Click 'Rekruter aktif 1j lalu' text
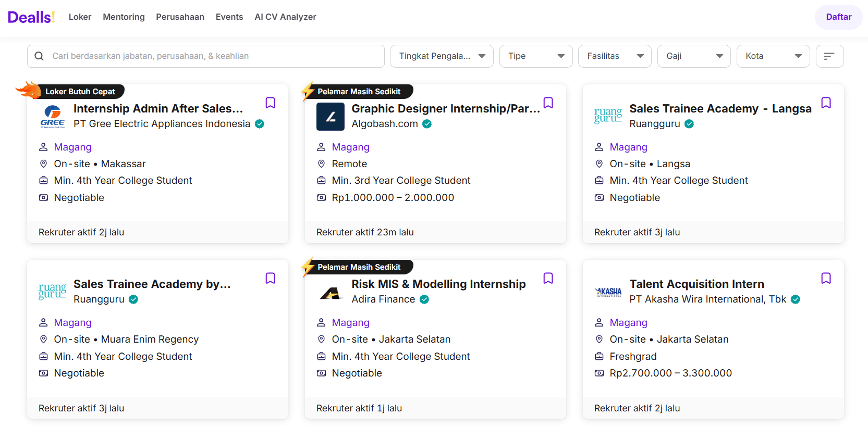Screen dimensions: 868x427 359,408
